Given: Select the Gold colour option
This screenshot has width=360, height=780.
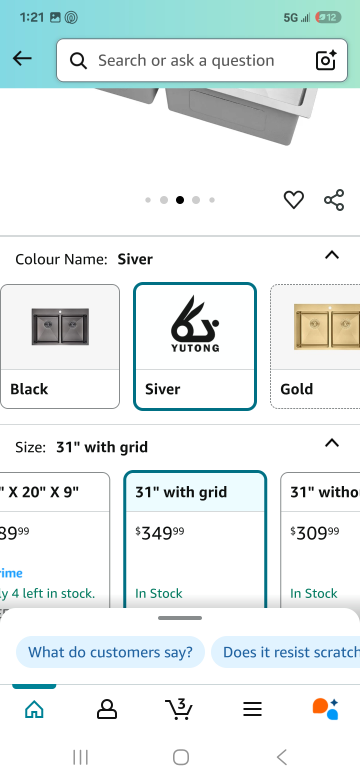Looking at the screenshot, I should (x=315, y=346).
